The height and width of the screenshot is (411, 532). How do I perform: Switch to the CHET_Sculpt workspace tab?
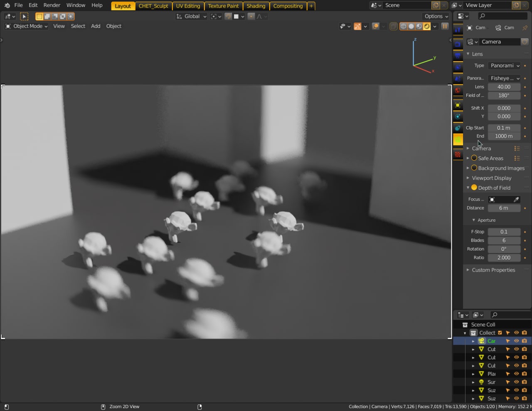[x=153, y=6]
